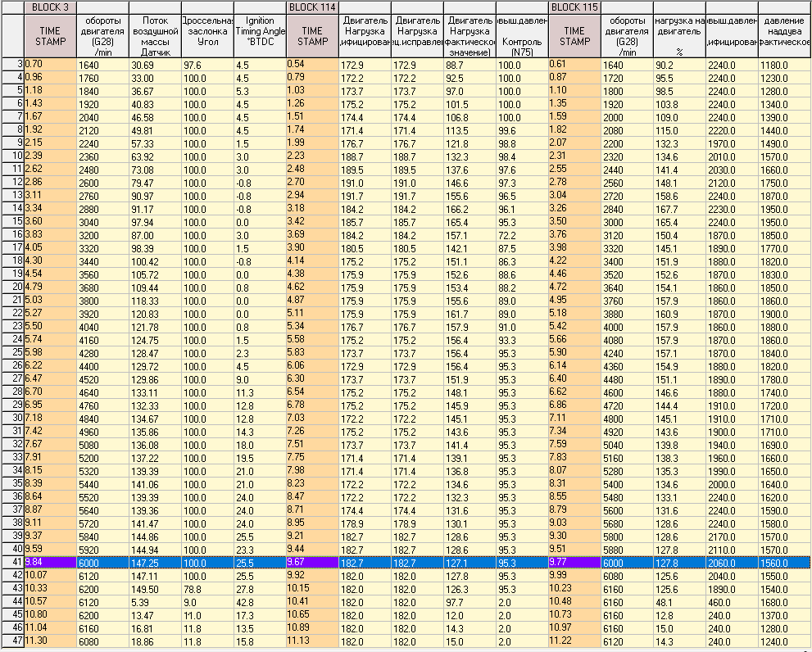The height and width of the screenshot is (652, 812).
Task: Click the throttle angle cell showing 78.8
Action: click(x=207, y=589)
